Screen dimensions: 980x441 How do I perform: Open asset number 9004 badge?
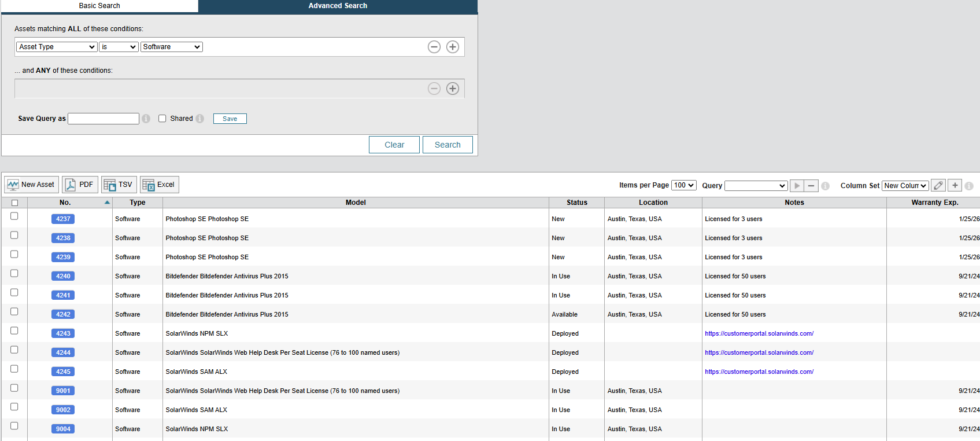point(63,429)
